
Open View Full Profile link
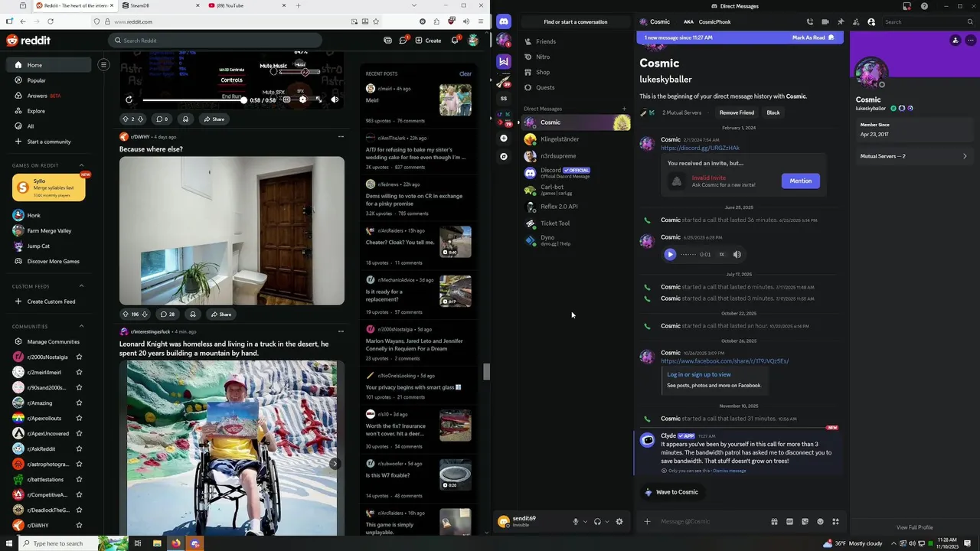pos(914,527)
